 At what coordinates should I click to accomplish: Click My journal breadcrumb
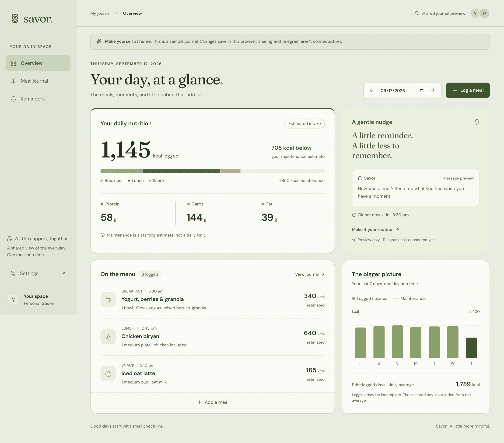(x=100, y=13)
